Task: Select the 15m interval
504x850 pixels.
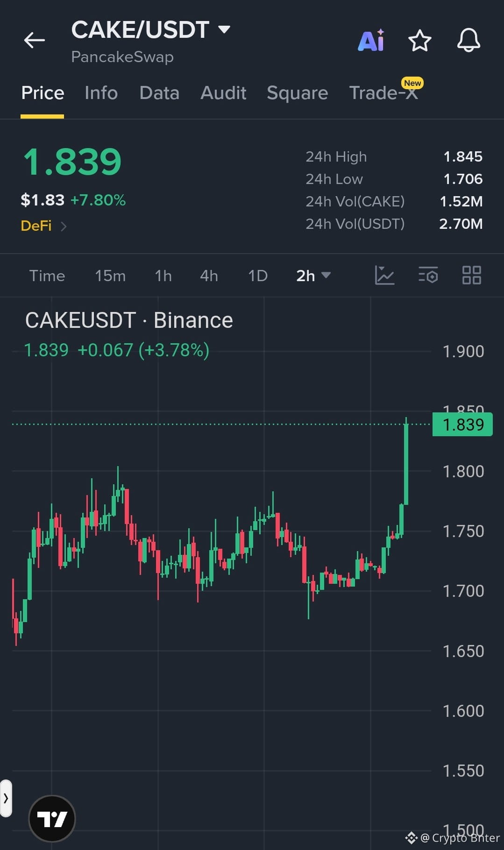Action: (110, 276)
